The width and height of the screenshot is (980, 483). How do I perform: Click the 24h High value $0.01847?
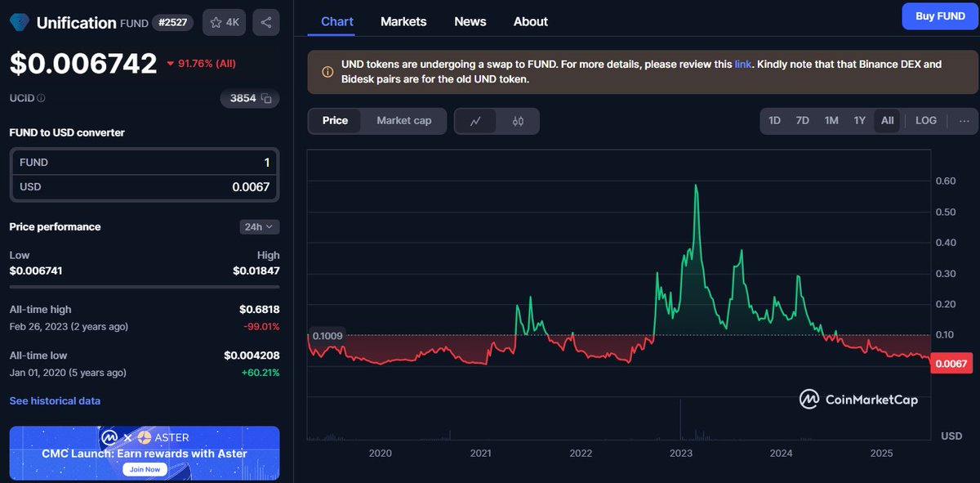tap(256, 271)
